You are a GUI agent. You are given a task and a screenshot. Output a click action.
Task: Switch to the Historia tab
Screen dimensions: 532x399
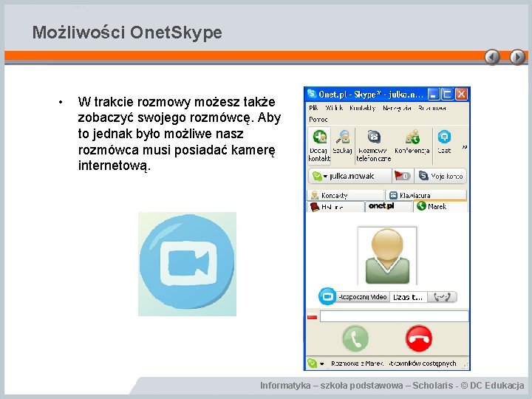(335, 207)
